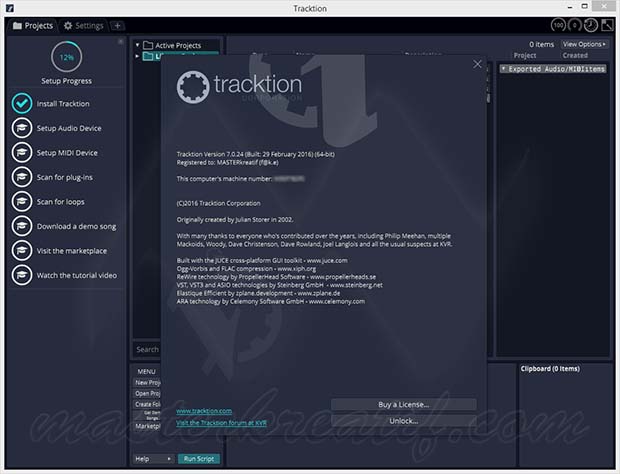Click the Tracktion version 7.0.24 text line

(255, 154)
